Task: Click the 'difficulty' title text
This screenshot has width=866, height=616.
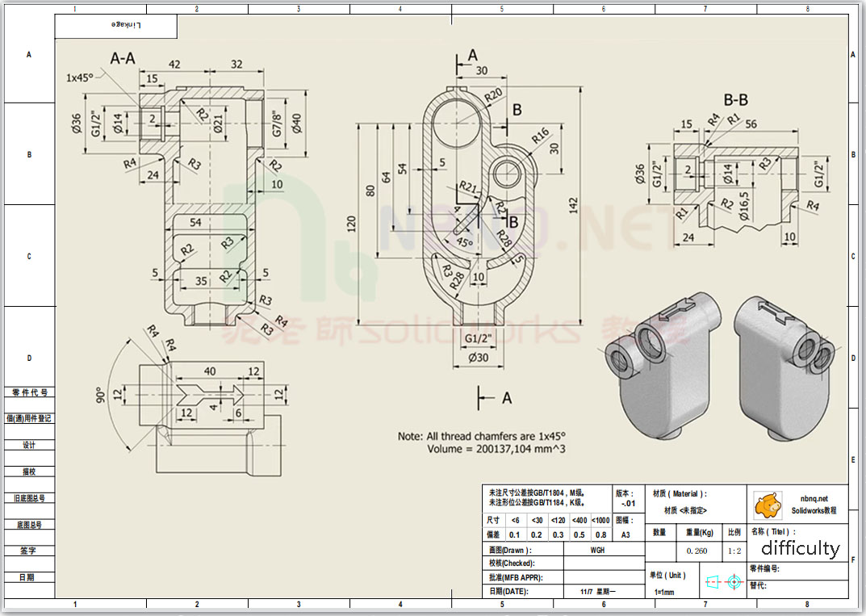Action: (x=801, y=548)
